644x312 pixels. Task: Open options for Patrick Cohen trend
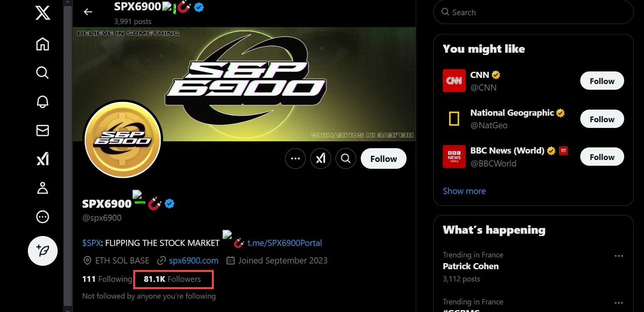click(618, 256)
